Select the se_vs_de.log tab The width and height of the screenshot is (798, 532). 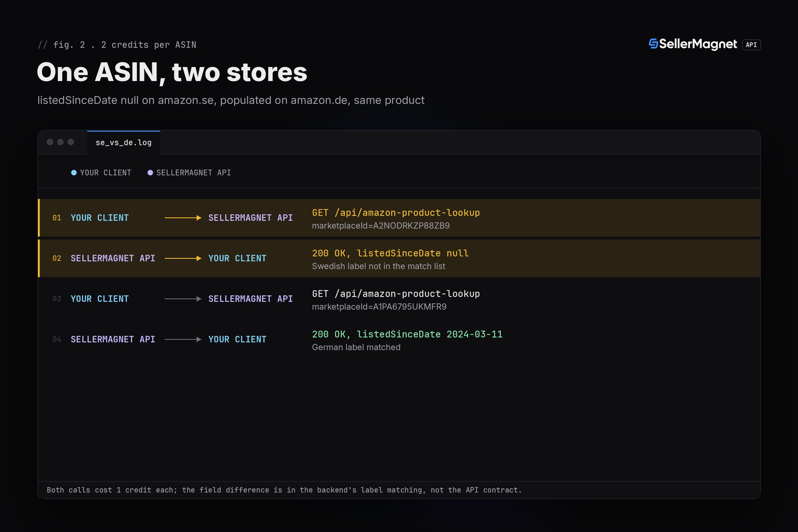click(x=124, y=142)
